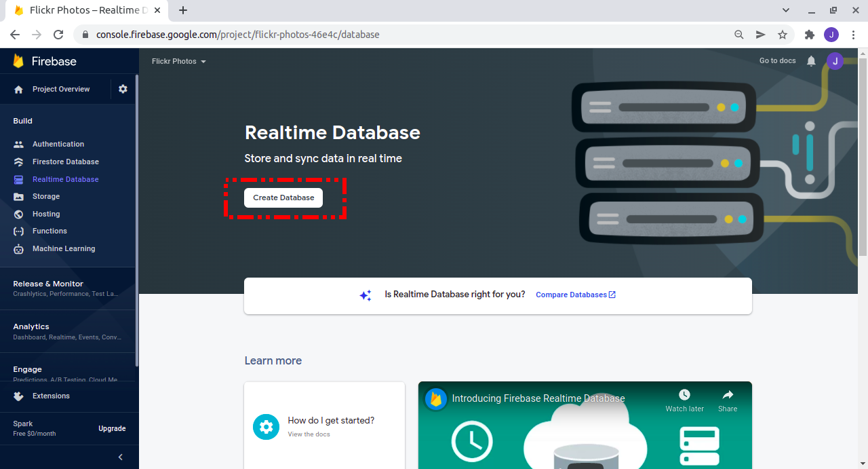Screen dimensions: 868x469
Task: Click the Hosting globe icon
Action: tap(19, 214)
